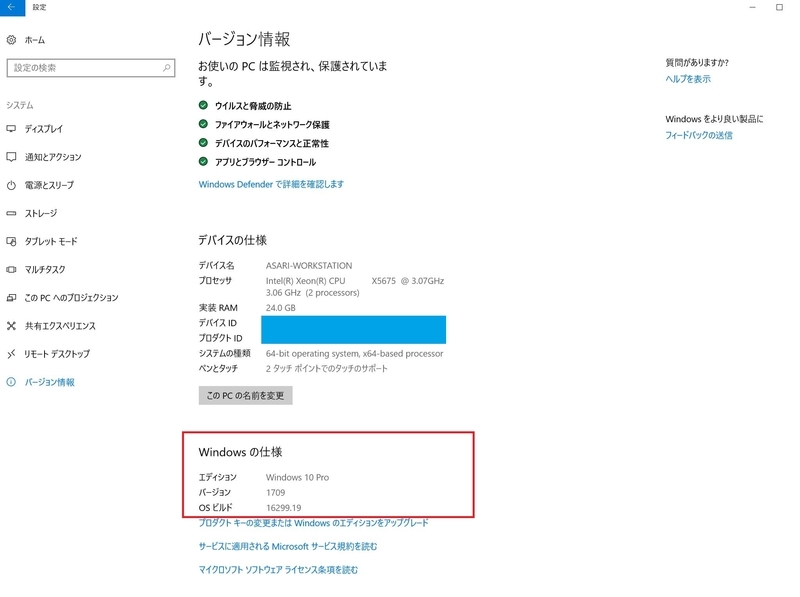The height and width of the screenshot is (597, 800).
Task: Open ストレージ settings
Action: pos(41,213)
